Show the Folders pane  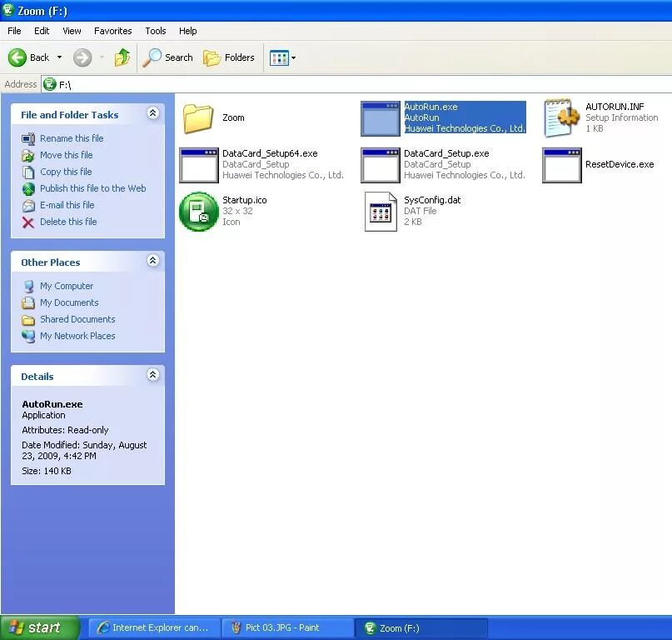click(229, 57)
